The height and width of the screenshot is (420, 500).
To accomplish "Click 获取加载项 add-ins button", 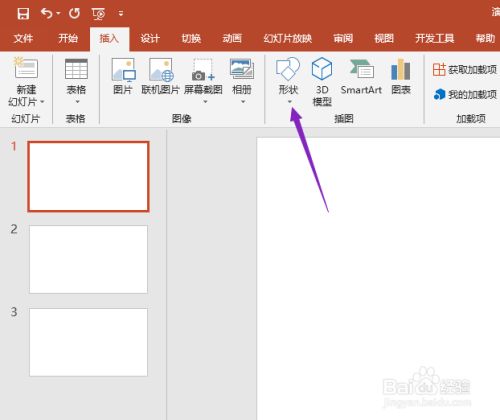I will (x=465, y=70).
